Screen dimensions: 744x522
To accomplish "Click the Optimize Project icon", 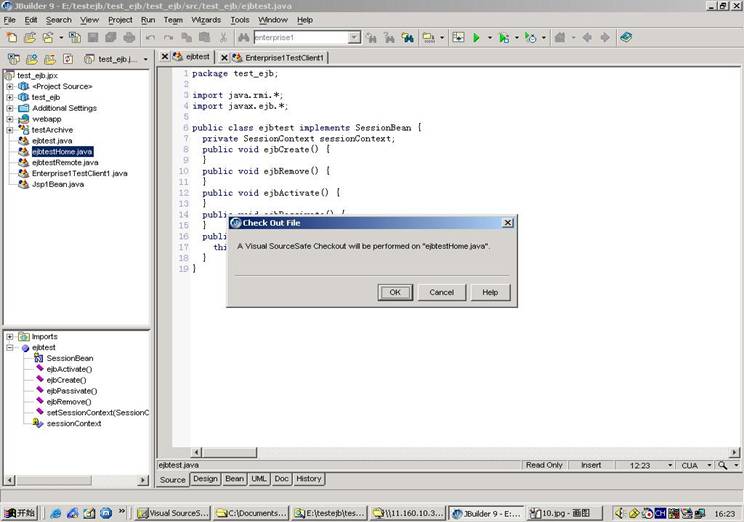I will point(530,37).
